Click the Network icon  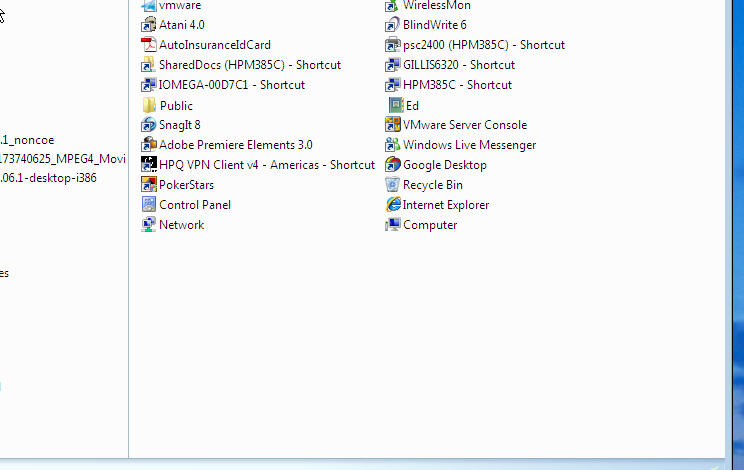coord(149,224)
